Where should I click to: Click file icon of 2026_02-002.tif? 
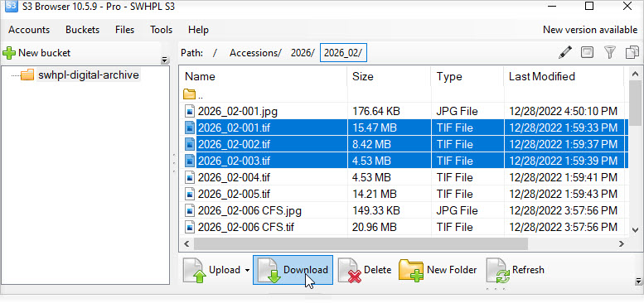189,144
